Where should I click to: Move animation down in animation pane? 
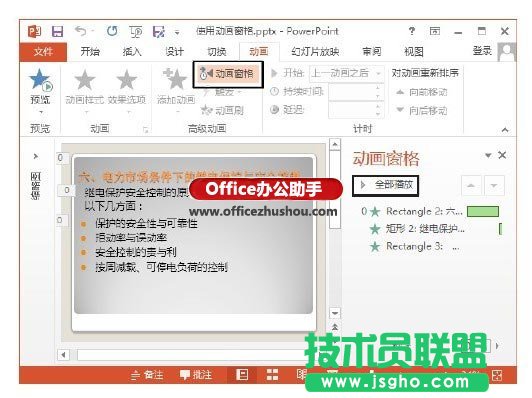(494, 185)
